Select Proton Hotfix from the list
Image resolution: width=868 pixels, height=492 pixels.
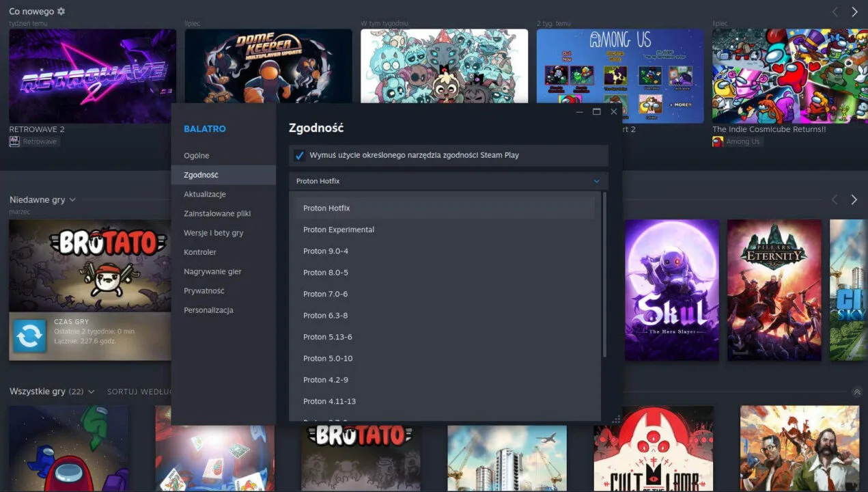click(x=445, y=208)
